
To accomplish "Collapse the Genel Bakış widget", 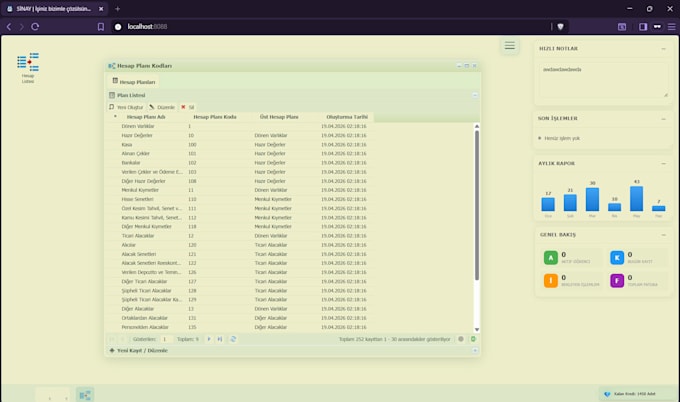I will 664,235.
